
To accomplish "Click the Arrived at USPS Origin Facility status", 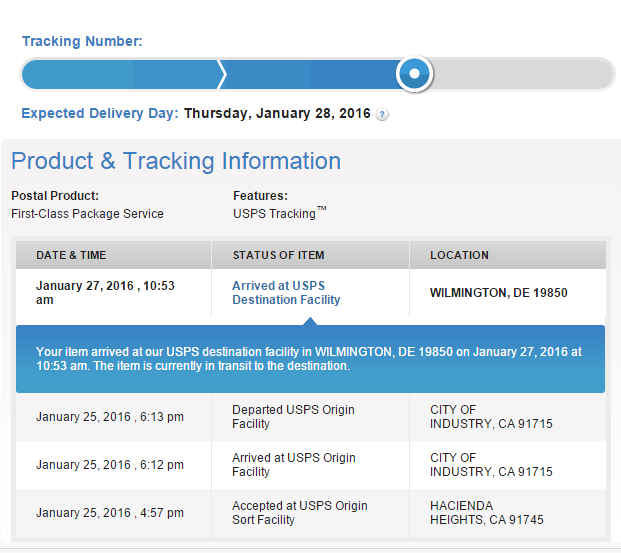I will click(x=293, y=464).
